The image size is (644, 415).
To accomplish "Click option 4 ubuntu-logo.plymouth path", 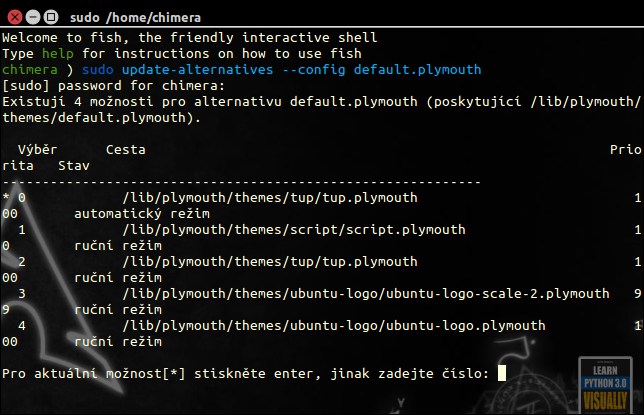I will click(x=334, y=326).
